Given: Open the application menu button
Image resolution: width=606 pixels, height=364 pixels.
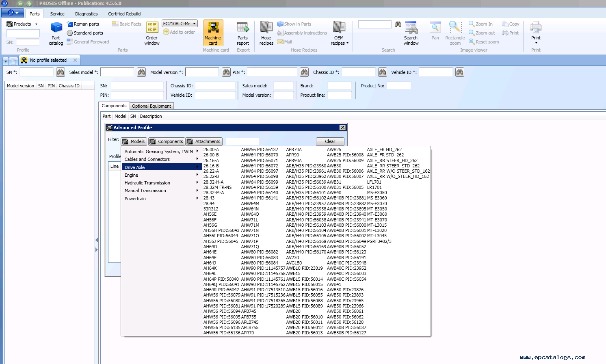Looking at the screenshot, I should click(13, 13).
